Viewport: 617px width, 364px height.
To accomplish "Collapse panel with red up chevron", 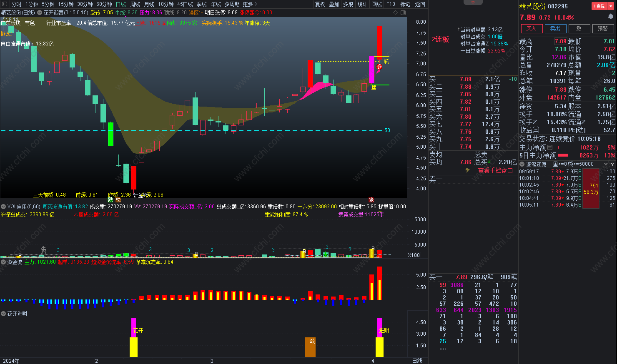I will [x=473, y=2].
